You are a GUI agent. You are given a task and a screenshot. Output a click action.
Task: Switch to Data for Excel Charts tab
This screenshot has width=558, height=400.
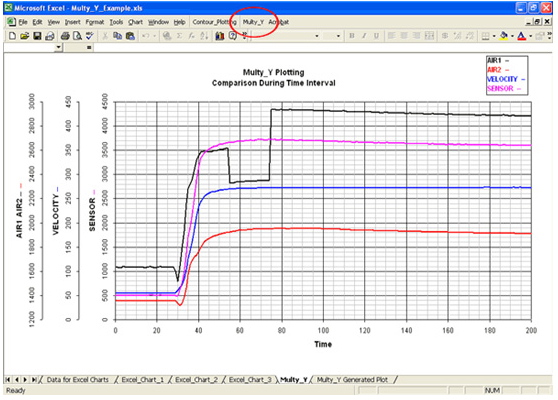point(78,380)
